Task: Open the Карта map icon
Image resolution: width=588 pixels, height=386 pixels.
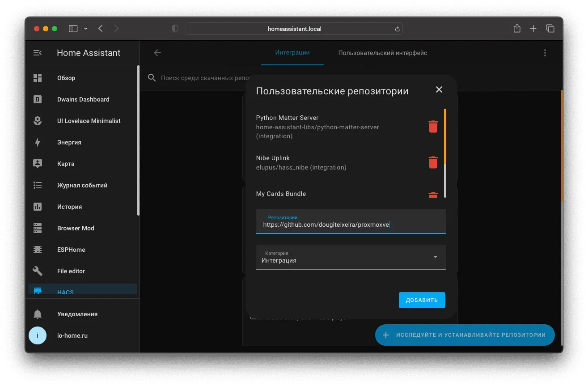Action: (x=38, y=164)
